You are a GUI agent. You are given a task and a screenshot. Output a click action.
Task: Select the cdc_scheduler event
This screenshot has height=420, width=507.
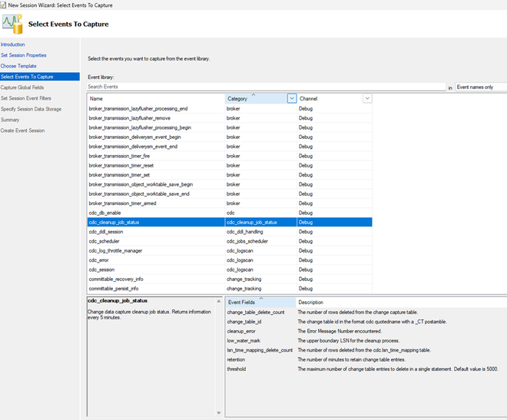[x=104, y=241]
